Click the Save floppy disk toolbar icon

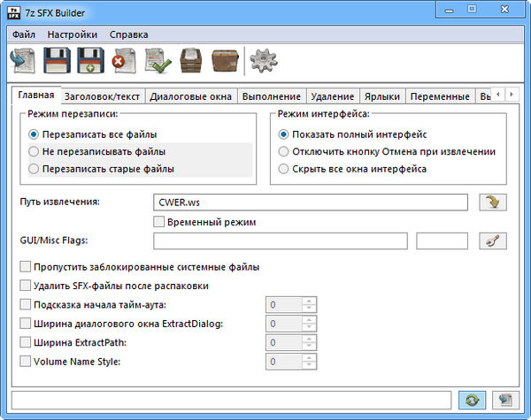click(57, 60)
